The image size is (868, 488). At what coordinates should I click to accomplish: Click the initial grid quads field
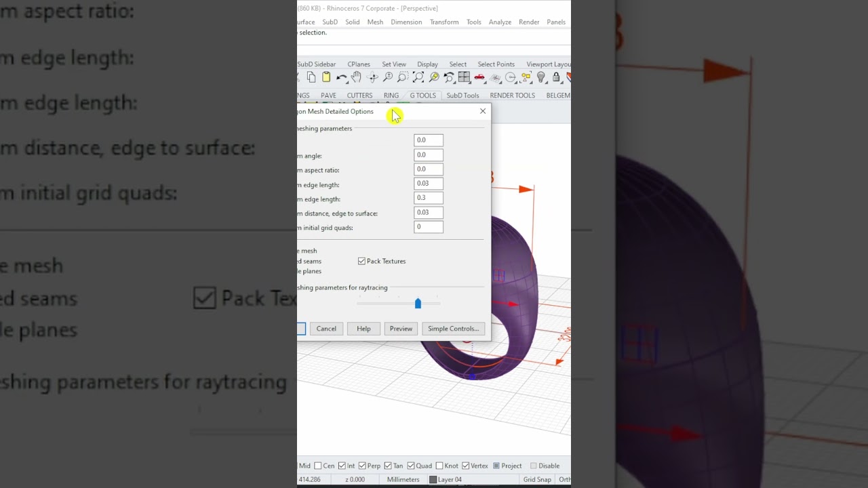pos(429,227)
